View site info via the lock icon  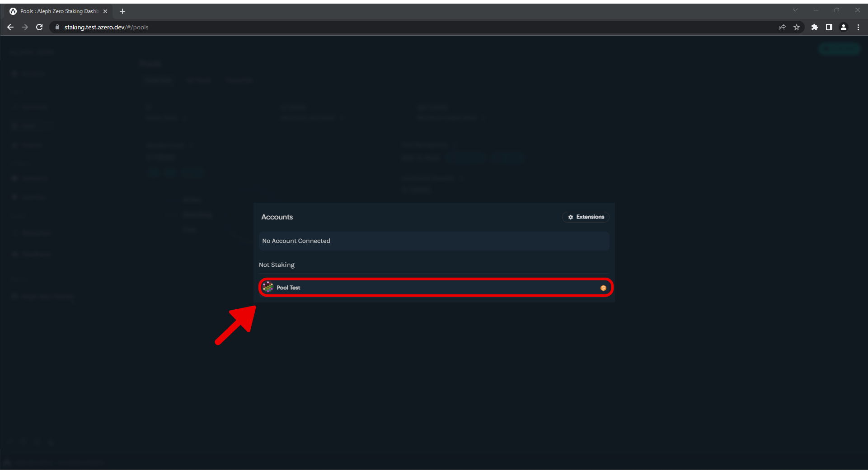tap(57, 27)
